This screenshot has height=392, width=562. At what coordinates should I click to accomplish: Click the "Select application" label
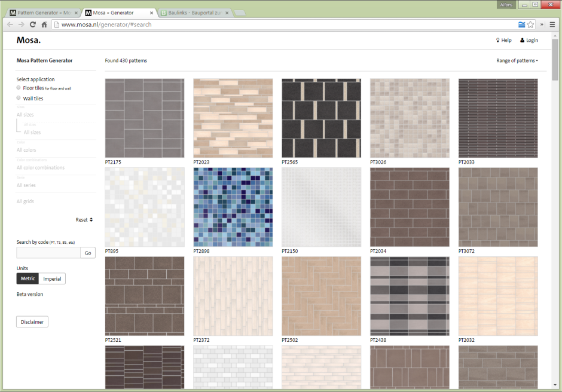(x=35, y=79)
